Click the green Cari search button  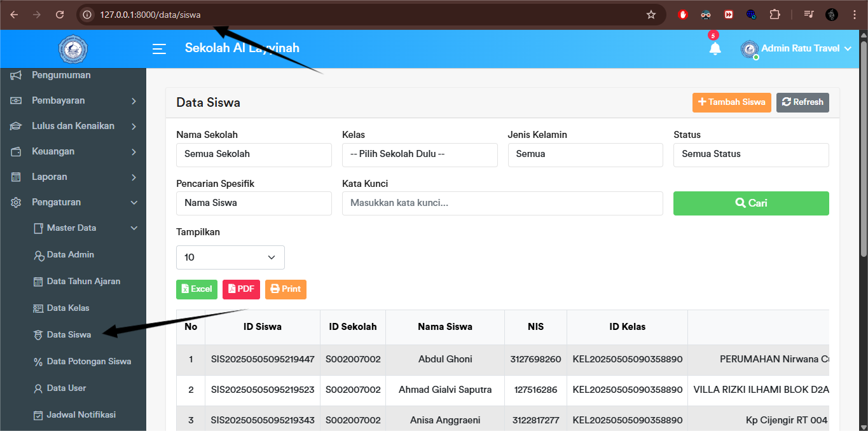751,203
